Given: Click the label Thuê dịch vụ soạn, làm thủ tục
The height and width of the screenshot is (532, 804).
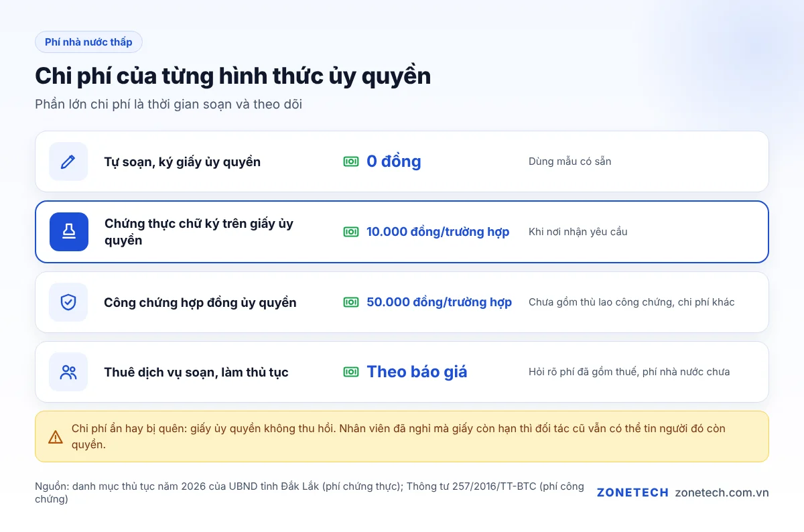Looking at the screenshot, I should click(196, 373).
